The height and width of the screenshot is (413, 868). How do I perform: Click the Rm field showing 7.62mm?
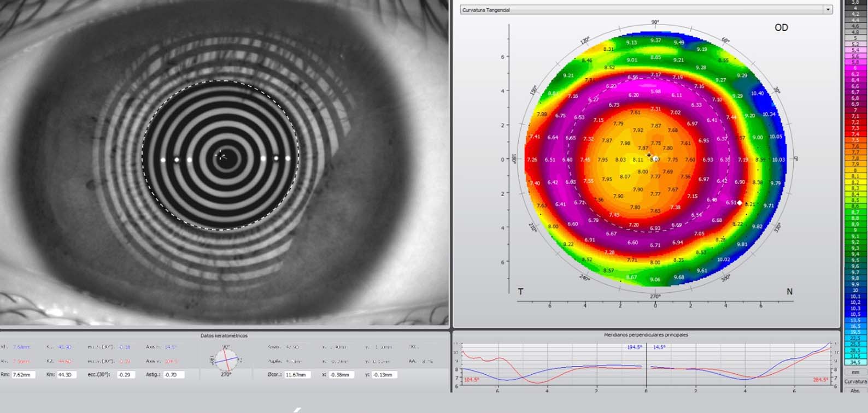(24, 375)
